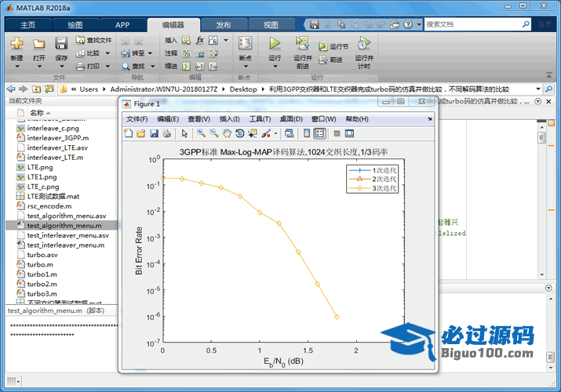Screen dimensions: 561x392
Task: Switch to the APP tab
Action: 122,25
